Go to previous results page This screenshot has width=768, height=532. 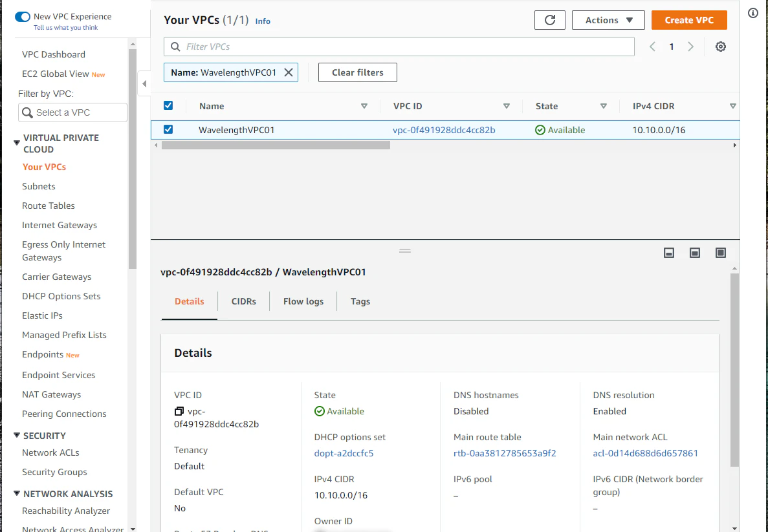click(652, 47)
